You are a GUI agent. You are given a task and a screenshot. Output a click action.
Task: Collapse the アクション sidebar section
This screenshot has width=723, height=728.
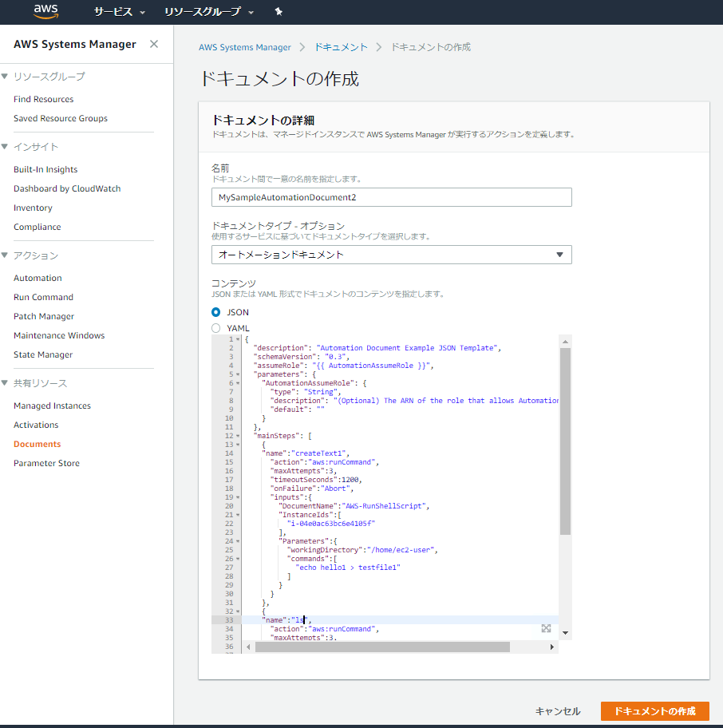coord(5,255)
